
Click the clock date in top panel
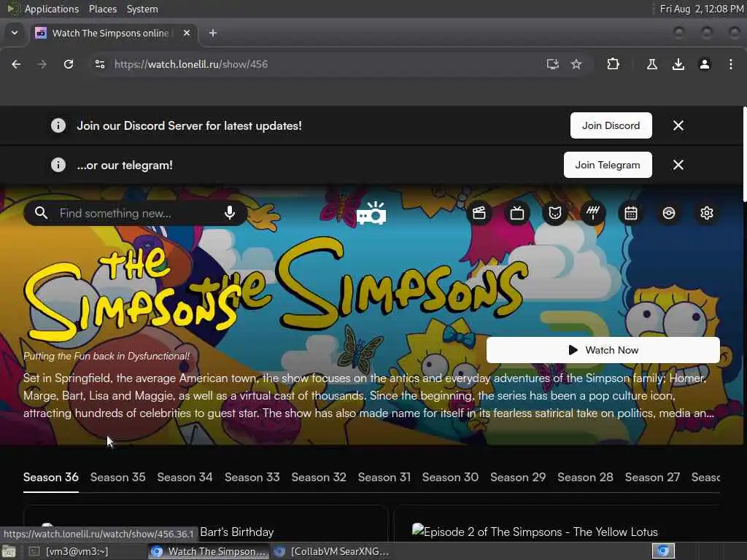(x=701, y=9)
